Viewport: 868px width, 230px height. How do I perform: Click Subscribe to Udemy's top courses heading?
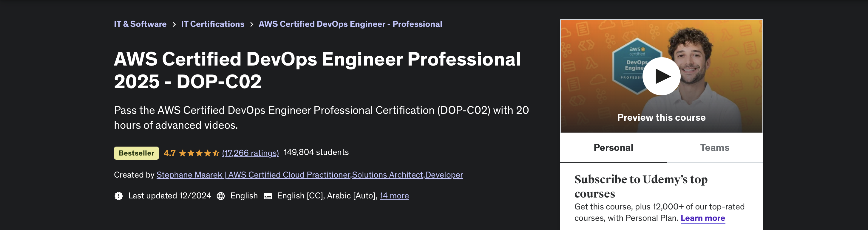(x=641, y=186)
